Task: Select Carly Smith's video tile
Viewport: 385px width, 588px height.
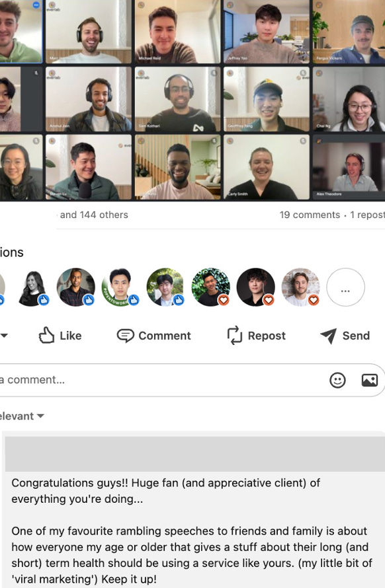Action: 267,167
